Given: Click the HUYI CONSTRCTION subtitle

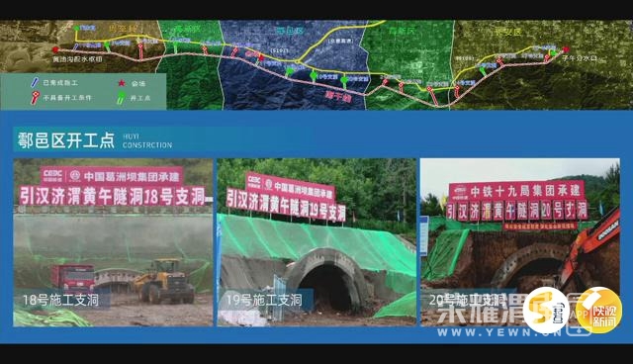Looking at the screenshot, I should 147,140.
